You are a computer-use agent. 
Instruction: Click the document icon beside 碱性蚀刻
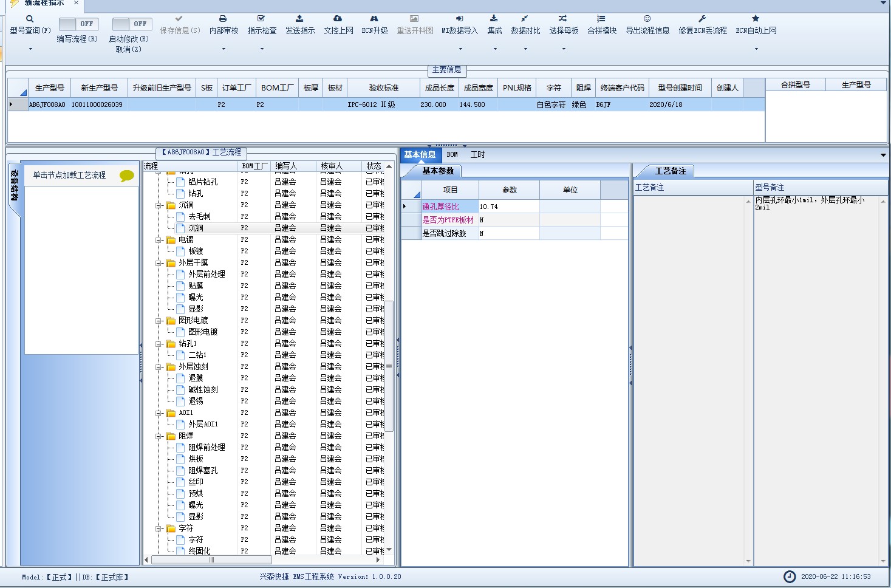pyautogui.click(x=180, y=389)
